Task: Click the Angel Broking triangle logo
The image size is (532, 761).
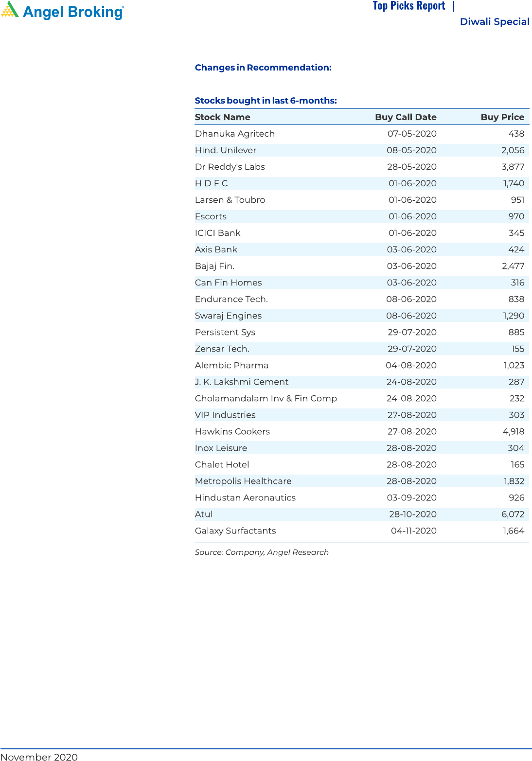Action: (x=10, y=10)
